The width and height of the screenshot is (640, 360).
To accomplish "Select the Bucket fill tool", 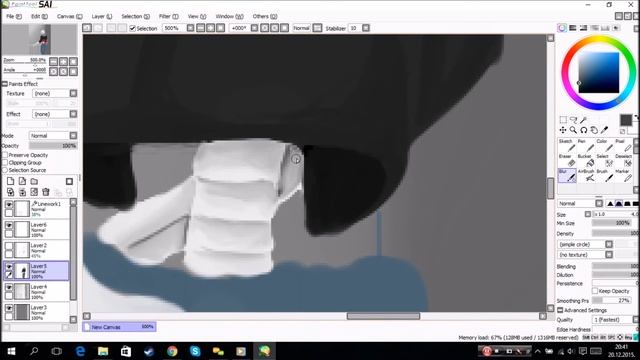I will tap(586, 161).
